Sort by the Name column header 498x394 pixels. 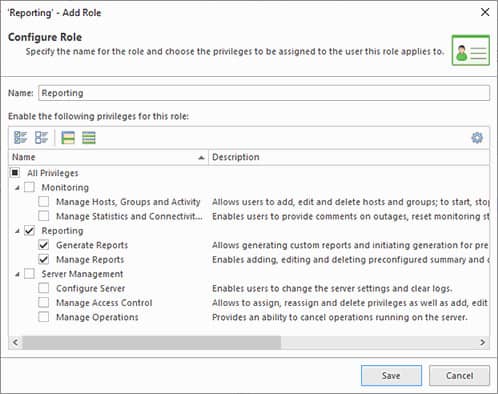click(108, 157)
